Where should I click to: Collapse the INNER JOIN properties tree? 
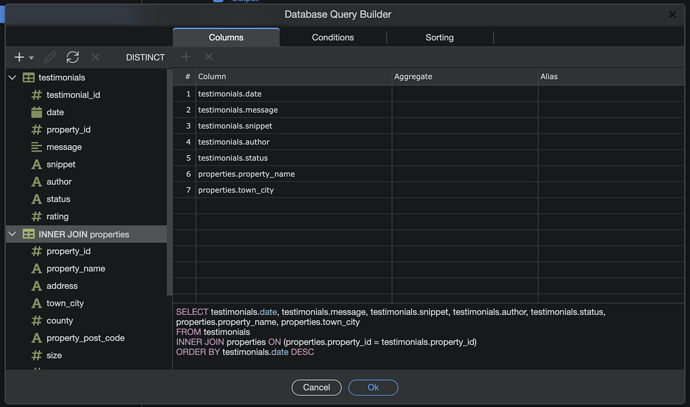pos(12,234)
